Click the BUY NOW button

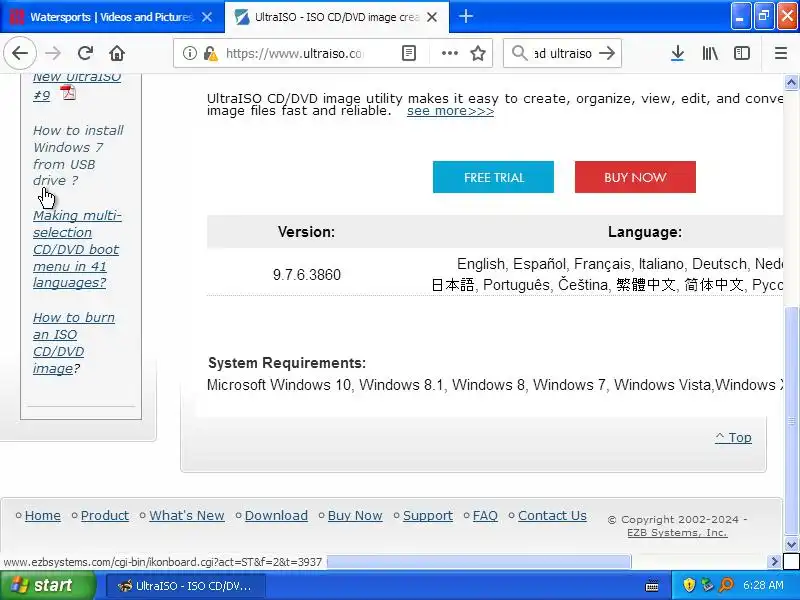tap(635, 177)
